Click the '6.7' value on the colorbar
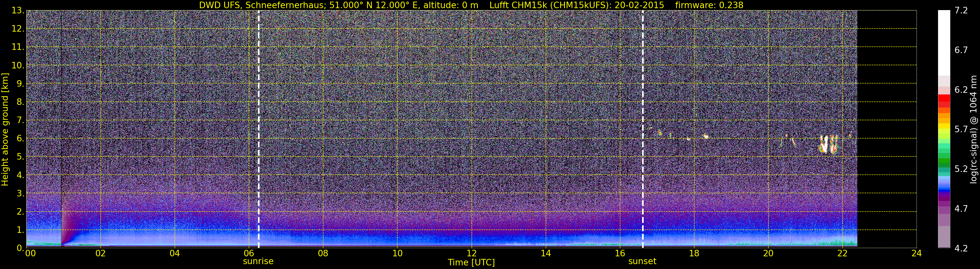This screenshot has height=269, width=980. tap(961, 50)
